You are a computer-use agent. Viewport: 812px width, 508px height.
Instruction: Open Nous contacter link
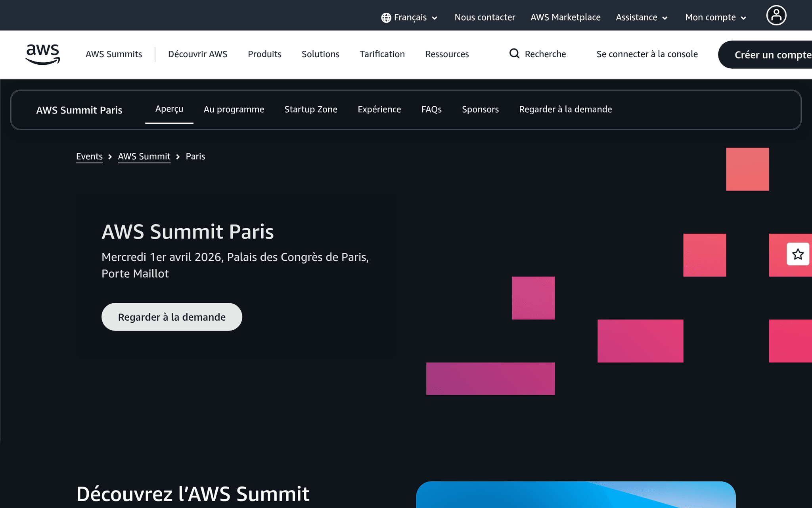point(485,17)
